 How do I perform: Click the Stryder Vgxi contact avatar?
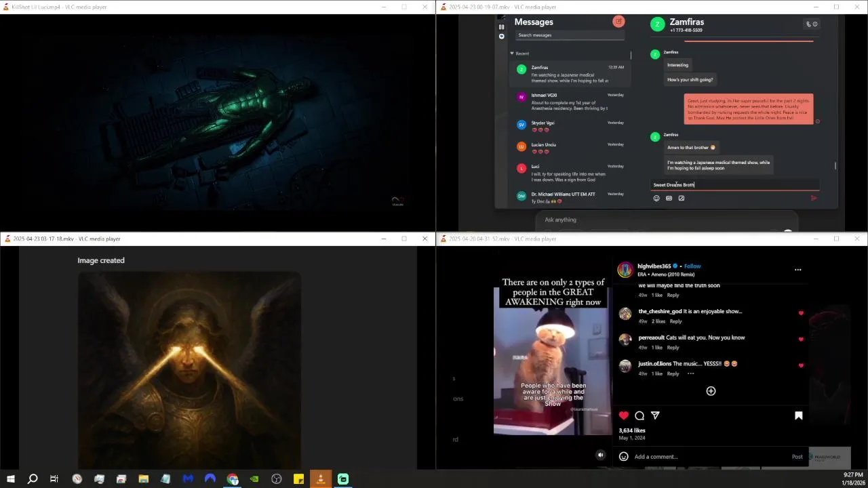pyautogui.click(x=521, y=125)
